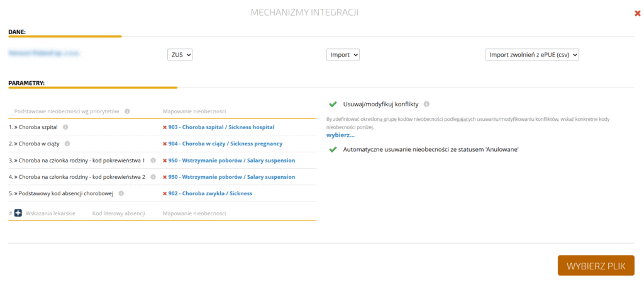Screen dimensions: 644x284
Task: Close the Mechanizmy integracji dialog
Action: (638, 13)
